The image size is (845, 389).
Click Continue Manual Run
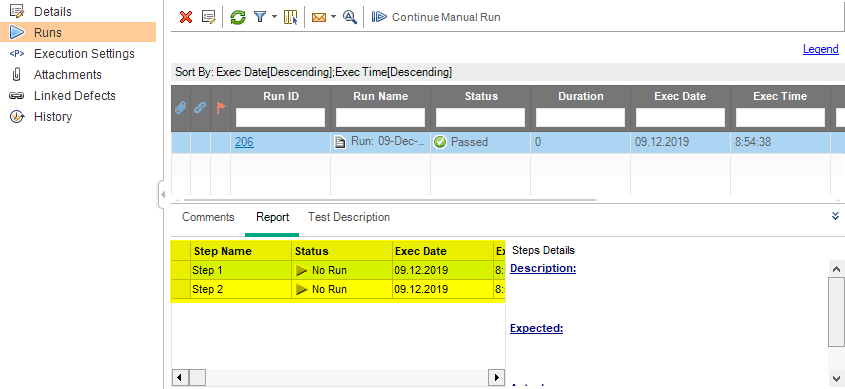point(437,17)
